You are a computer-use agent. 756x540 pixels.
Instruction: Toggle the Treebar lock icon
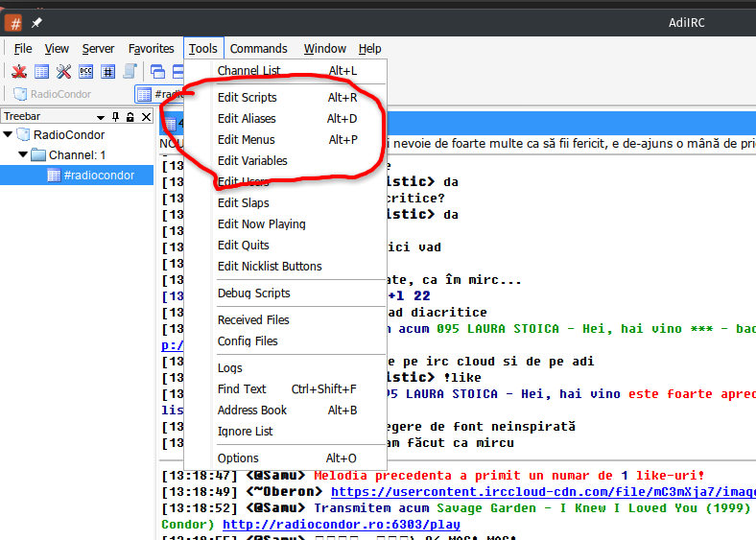(130, 117)
